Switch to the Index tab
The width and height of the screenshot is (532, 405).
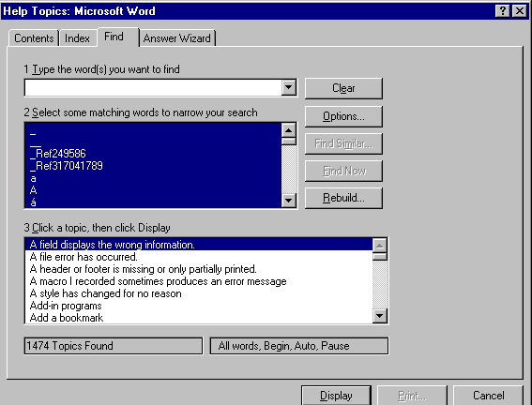tap(77, 38)
